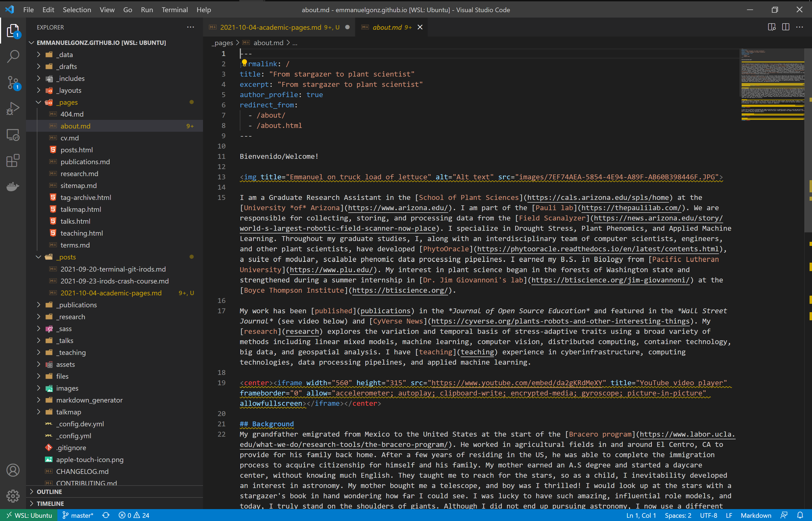Split the editor right
Screen dimensions: 812x521
785,27
